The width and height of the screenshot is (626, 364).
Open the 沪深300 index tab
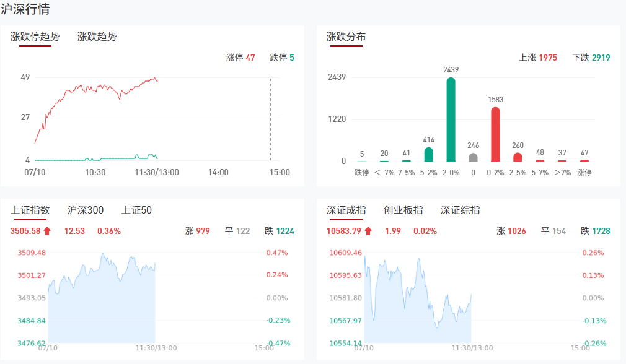coord(86,210)
